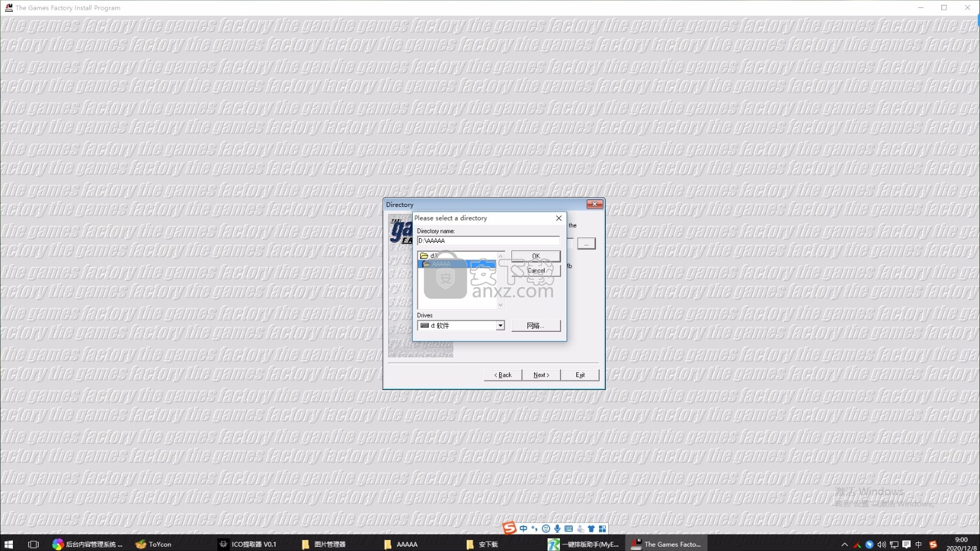Screen dimensions: 980x551
Task: Close the Directory installer window
Action: [x=594, y=204]
